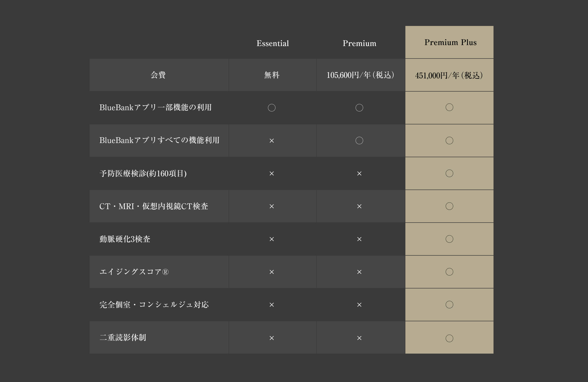Click 完全個室・コンシェルジュ対応 row label

click(x=154, y=305)
